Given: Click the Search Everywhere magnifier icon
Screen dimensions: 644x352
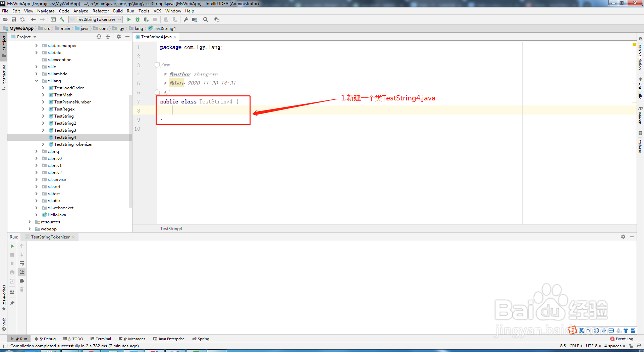Looking at the screenshot, I should (206, 19).
